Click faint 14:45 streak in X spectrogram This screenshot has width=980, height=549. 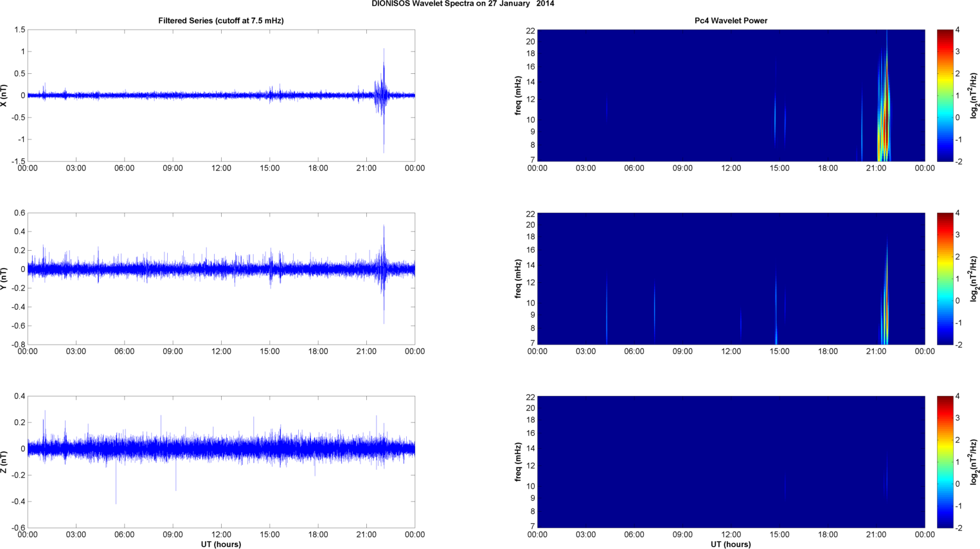pos(776,119)
